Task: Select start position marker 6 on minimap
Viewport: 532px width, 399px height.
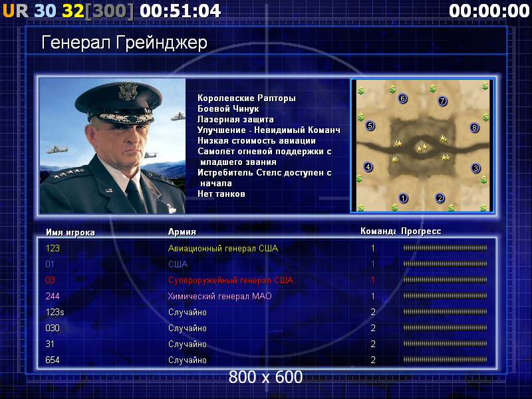Action: [402, 98]
